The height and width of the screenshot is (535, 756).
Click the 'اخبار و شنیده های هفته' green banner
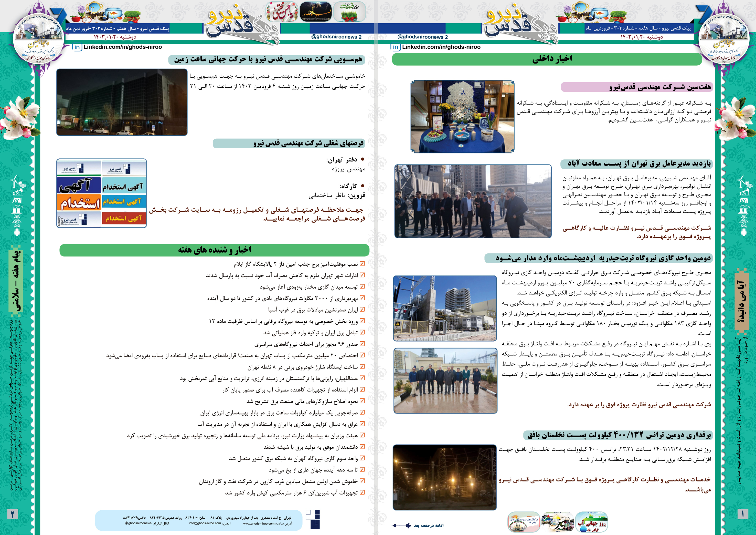[x=214, y=250]
